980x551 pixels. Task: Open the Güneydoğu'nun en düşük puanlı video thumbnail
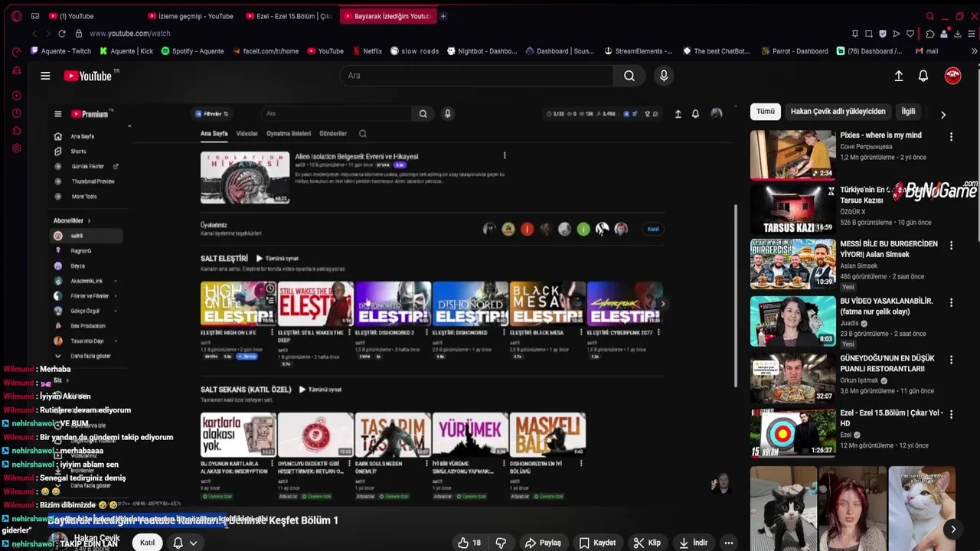coord(792,378)
